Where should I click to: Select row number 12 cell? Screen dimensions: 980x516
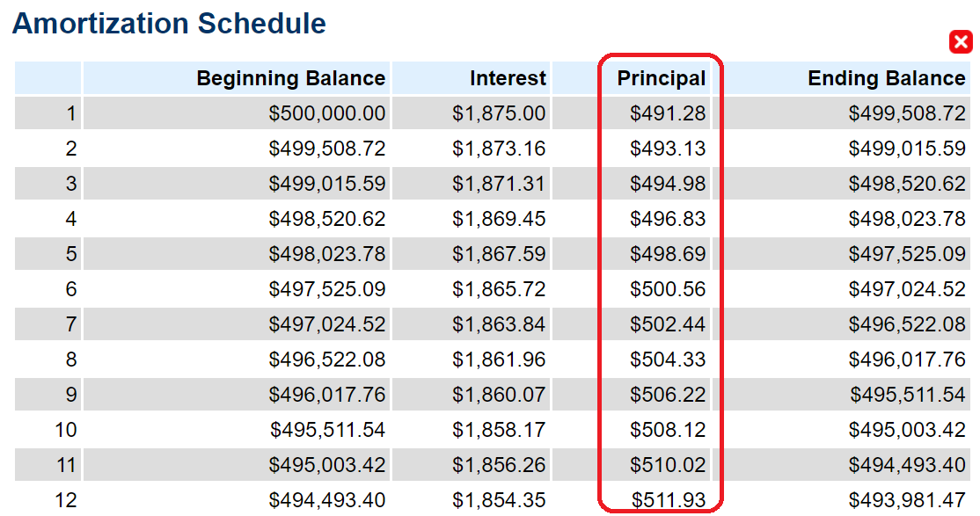48,500
